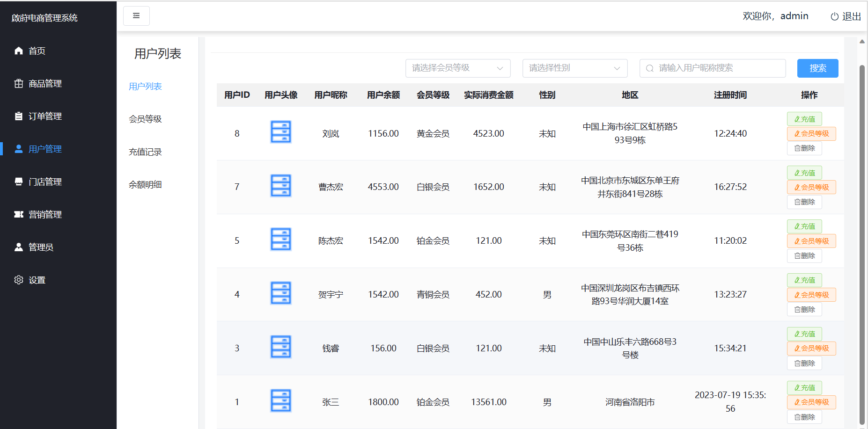This screenshot has height=429, width=868.
Task: Delete user 贺宇宁 via 删除 button
Action: point(804,310)
